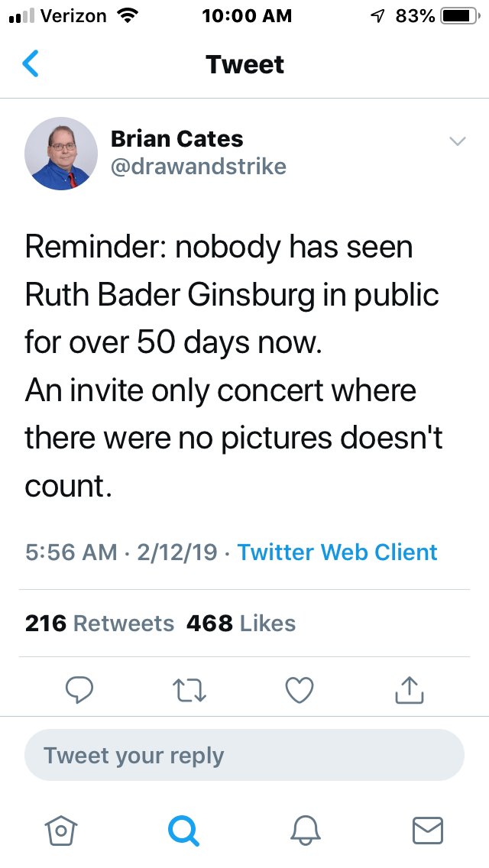Tap the reply speech bubble icon
Viewport: 489px width, 868px height.
[x=79, y=690]
